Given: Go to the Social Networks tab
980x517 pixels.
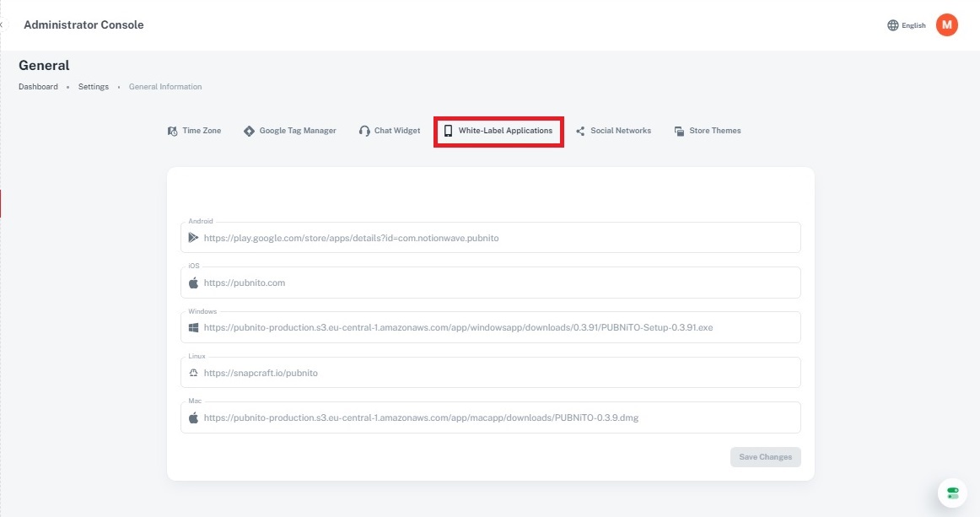Looking at the screenshot, I should click(613, 131).
